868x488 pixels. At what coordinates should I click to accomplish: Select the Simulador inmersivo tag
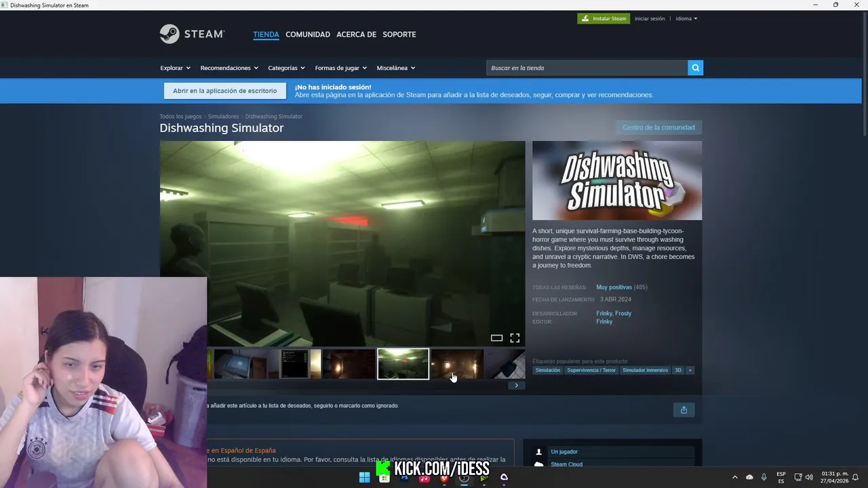pos(645,370)
